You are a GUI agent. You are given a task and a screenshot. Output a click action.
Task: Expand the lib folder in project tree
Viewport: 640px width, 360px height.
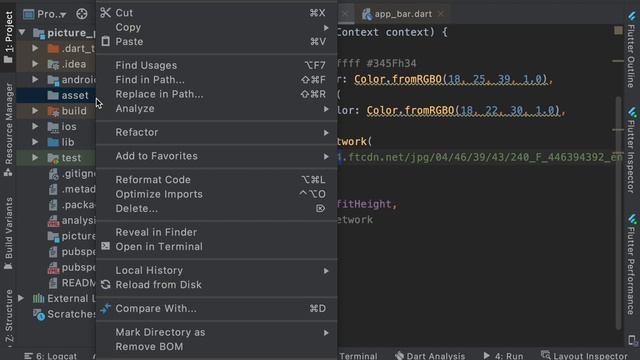pyautogui.click(x=36, y=142)
